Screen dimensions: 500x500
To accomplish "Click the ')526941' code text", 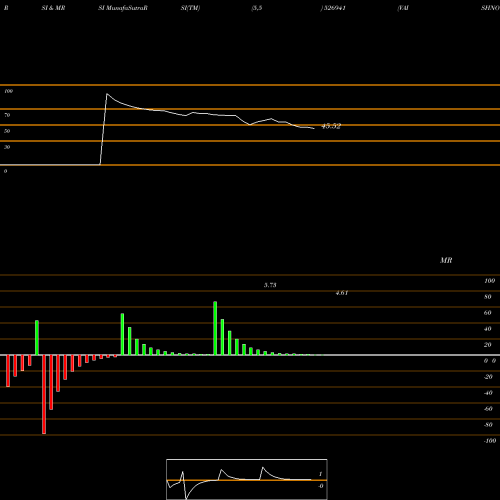I will 333,8.
